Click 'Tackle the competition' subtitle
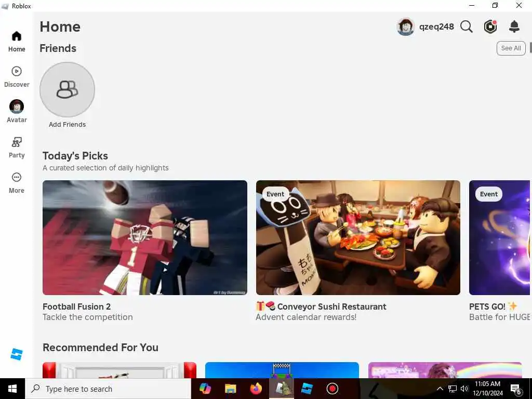The image size is (532, 399). (x=87, y=317)
